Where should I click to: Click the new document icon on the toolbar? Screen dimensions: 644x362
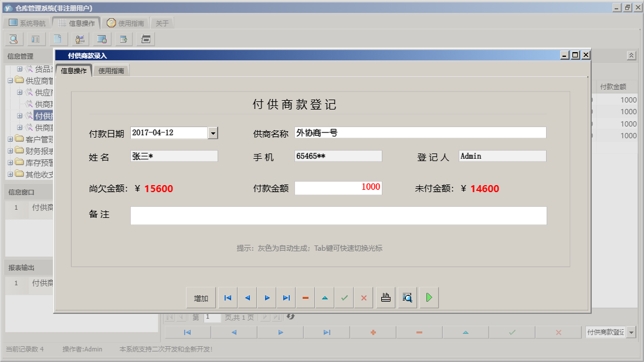[58, 39]
